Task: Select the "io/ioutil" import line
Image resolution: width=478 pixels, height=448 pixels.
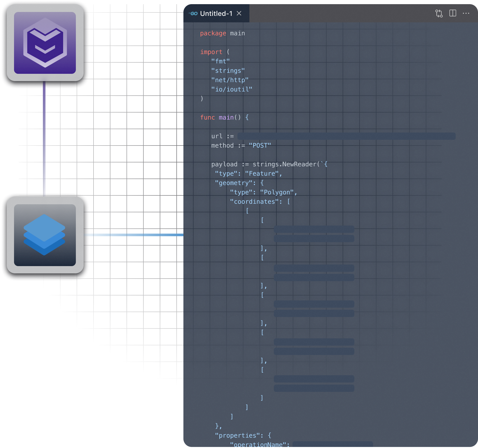Action: 231,89
